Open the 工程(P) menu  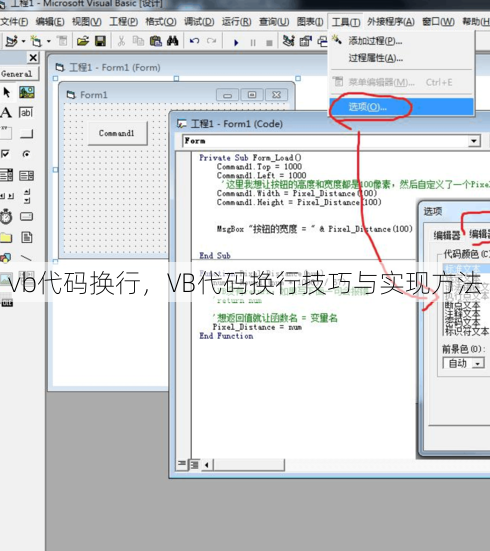click(123, 22)
